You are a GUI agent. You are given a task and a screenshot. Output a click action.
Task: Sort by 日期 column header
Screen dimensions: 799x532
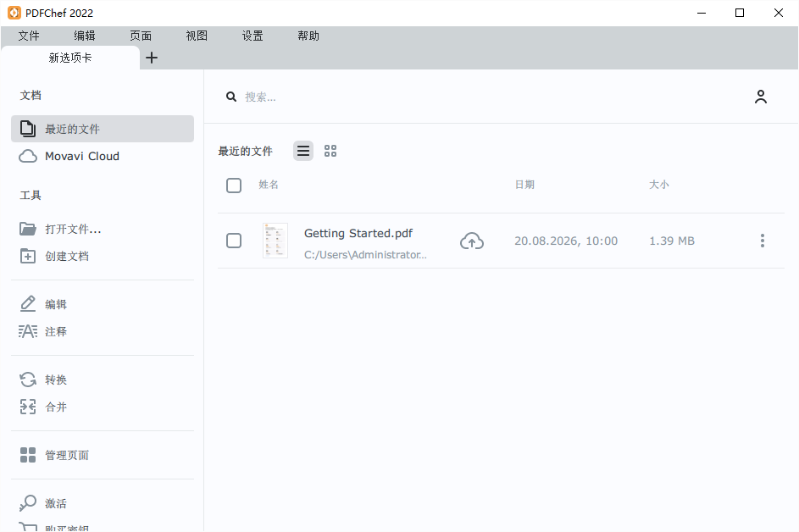click(524, 185)
